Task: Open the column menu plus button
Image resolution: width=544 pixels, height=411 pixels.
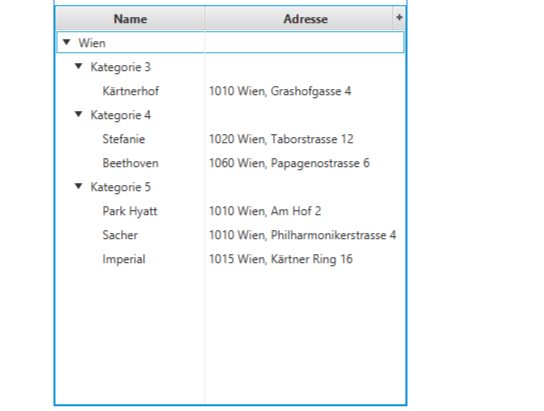Action: click(399, 17)
